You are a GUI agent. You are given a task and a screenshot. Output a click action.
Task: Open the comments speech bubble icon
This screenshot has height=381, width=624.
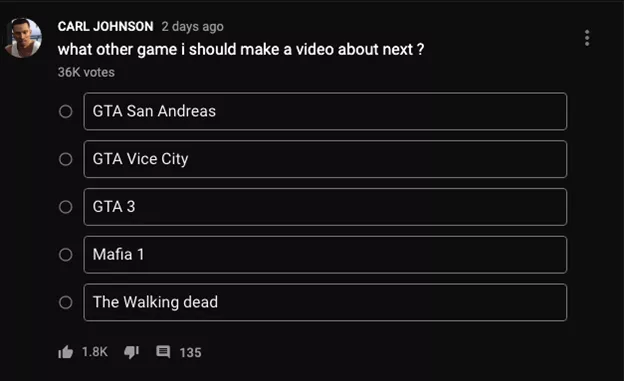pos(163,352)
